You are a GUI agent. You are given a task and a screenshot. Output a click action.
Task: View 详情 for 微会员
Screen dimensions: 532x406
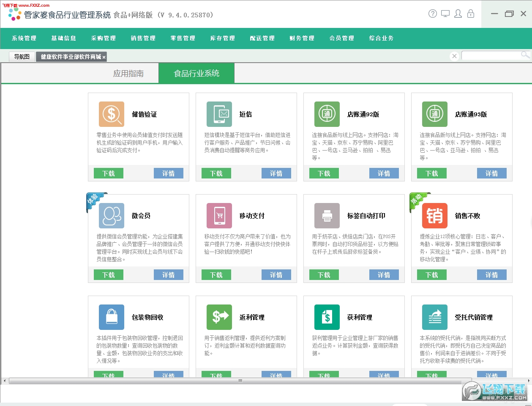169,274
